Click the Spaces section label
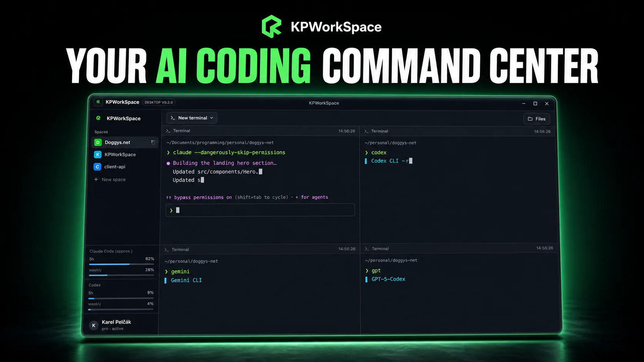This screenshot has width=644, height=362. click(x=101, y=132)
